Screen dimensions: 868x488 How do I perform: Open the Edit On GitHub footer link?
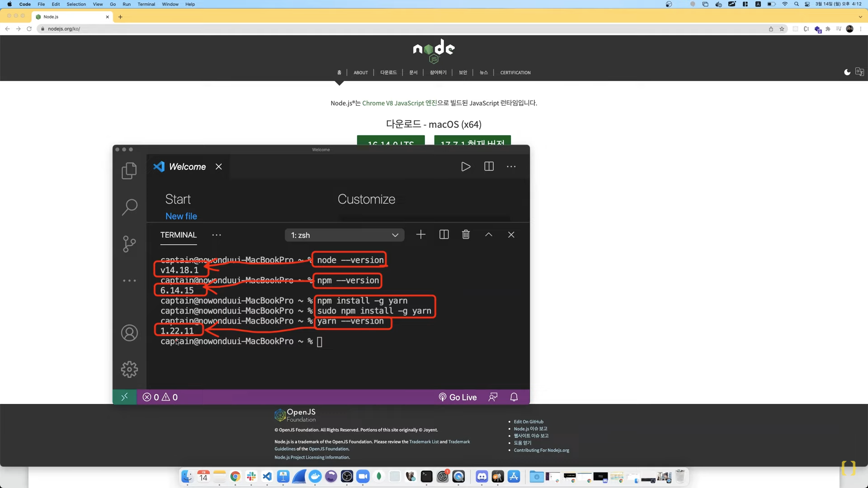coord(528,422)
